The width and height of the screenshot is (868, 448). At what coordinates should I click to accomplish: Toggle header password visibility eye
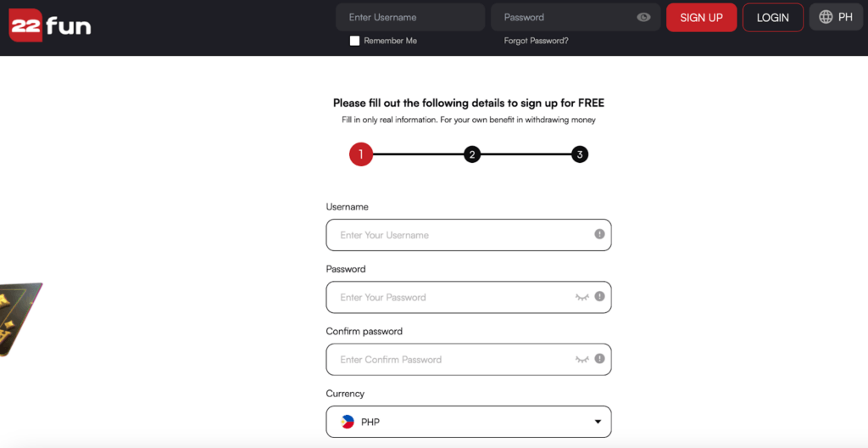[x=643, y=17]
